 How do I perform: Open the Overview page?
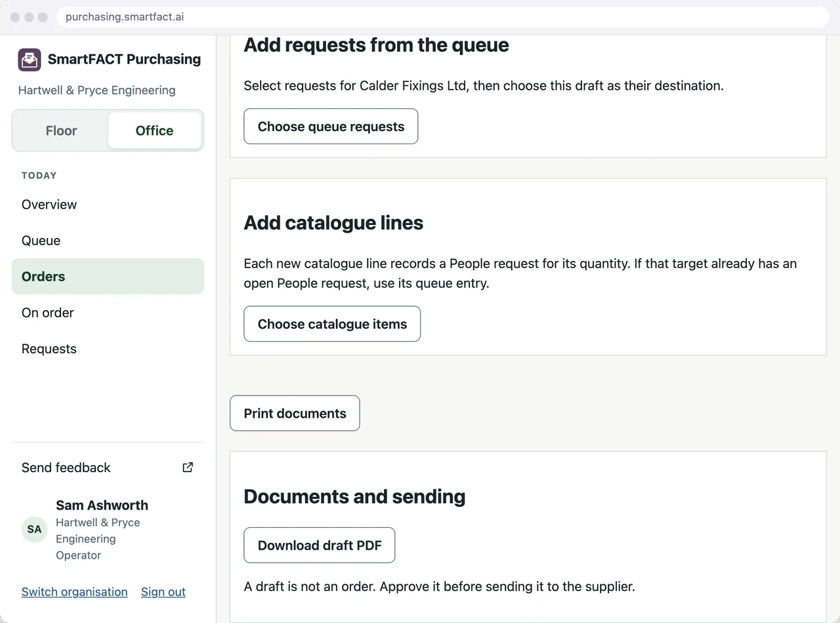point(108,205)
